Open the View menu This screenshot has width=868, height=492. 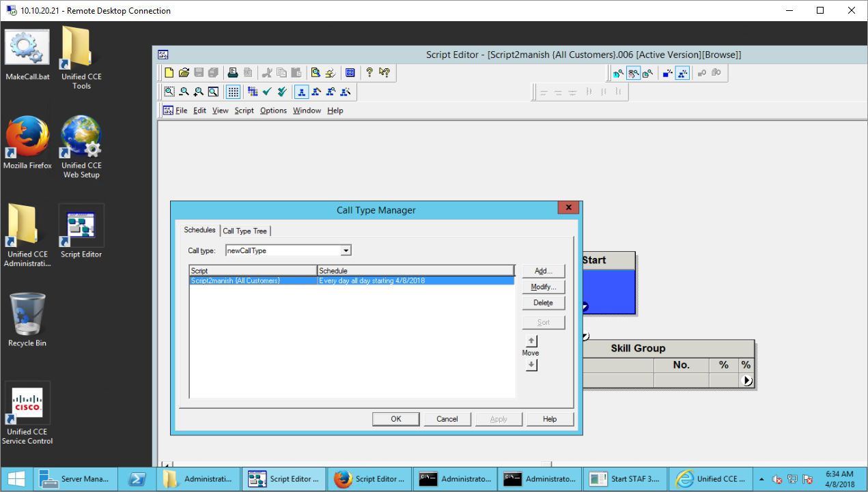click(x=220, y=111)
